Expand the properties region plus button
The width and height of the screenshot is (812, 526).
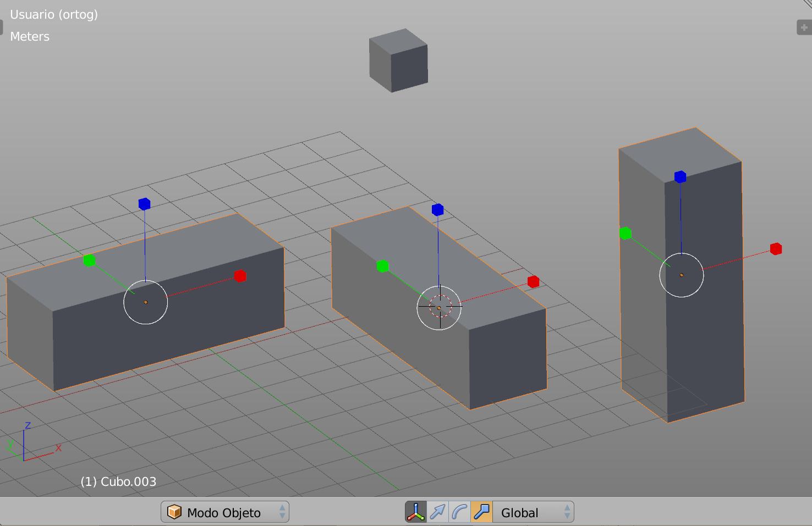[804, 27]
